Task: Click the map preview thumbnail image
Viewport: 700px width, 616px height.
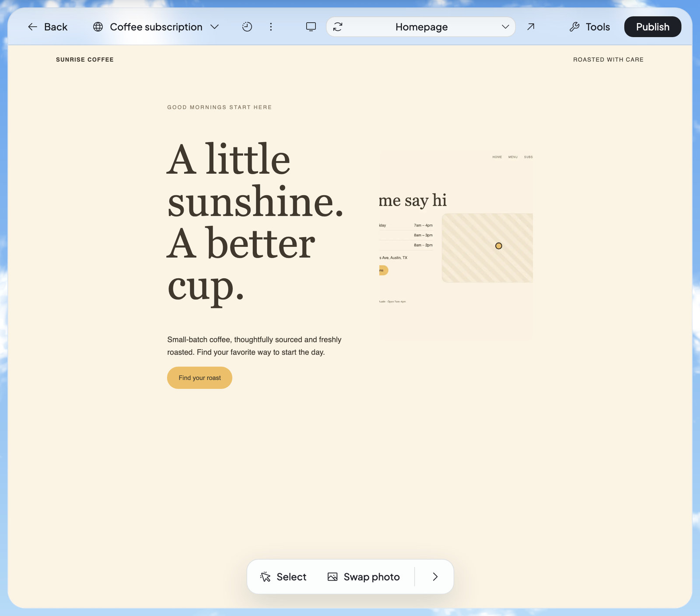Action: click(487, 248)
